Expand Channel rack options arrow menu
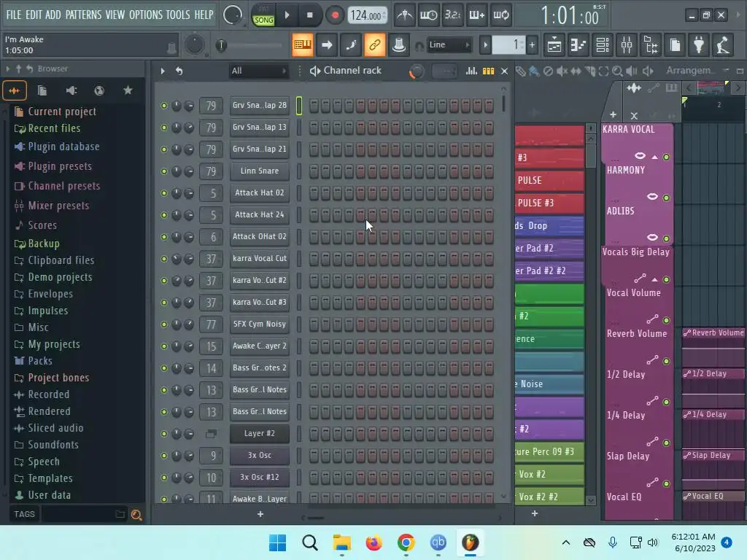This screenshot has width=747, height=560. click(x=163, y=71)
